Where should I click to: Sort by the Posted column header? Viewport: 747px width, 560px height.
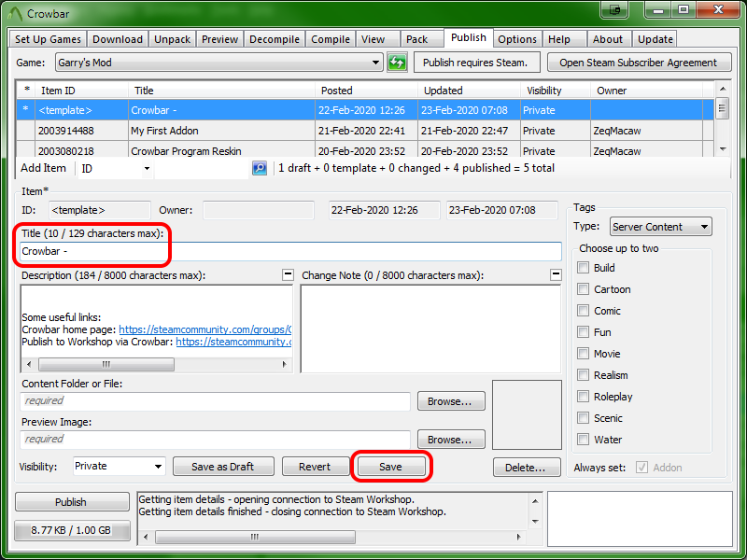(x=367, y=91)
